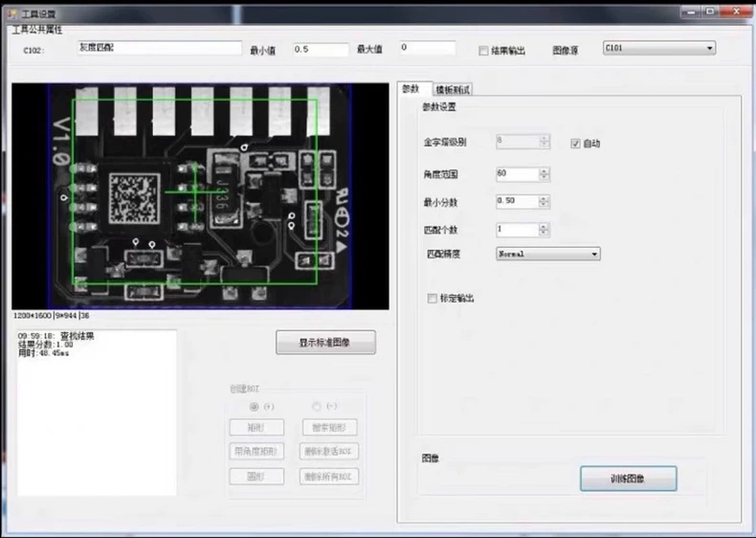Click the log line 用时:48.45ms
Viewport: 756px width, 538px height.
pyautogui.click(x=43, y=353)
